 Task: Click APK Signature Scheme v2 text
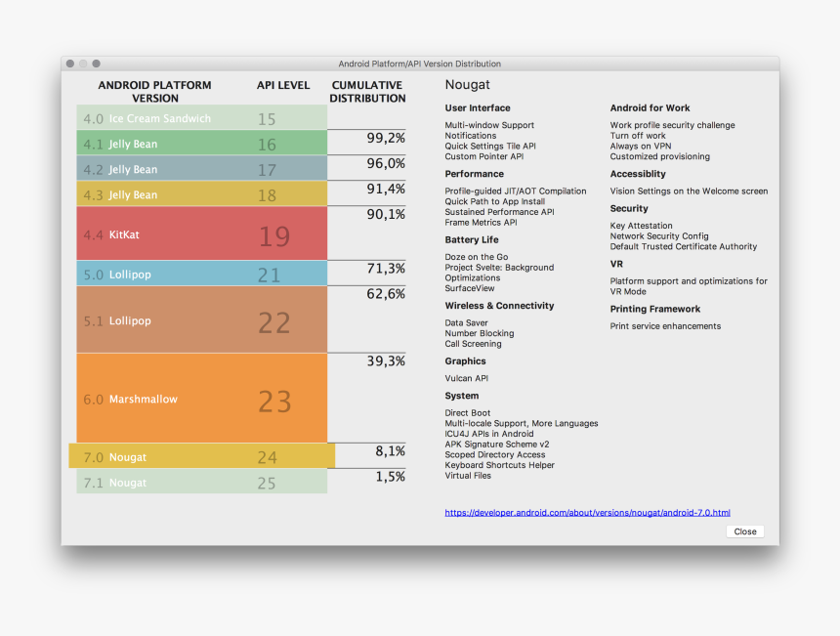click(x=496, y=445)
